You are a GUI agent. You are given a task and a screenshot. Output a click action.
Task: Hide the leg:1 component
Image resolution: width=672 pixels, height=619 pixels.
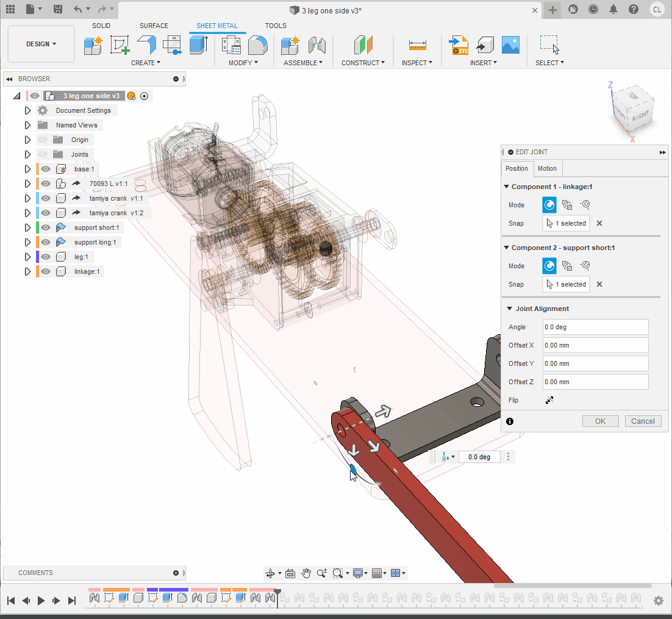pyautogui.click(x=46, y=257)
